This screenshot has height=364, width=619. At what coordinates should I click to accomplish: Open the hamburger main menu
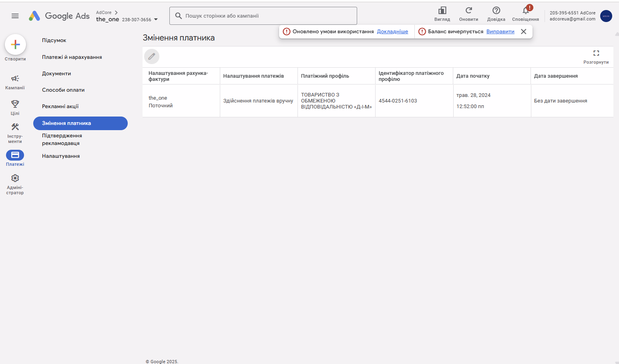point(15,16)
